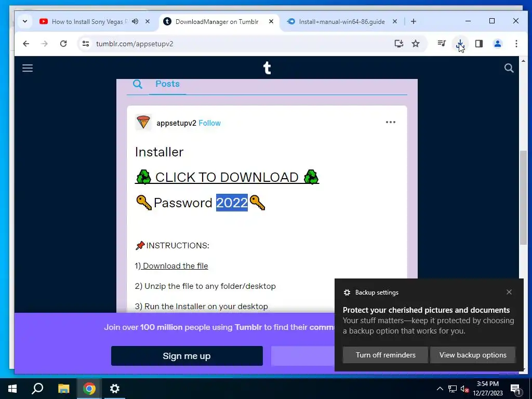Search this blog's posts magnifier
This screenshot has width=532, height=399.
point(137,84)
